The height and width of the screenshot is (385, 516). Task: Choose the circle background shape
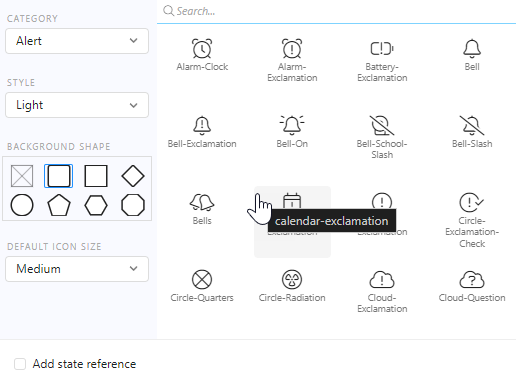tap(22, 205)
